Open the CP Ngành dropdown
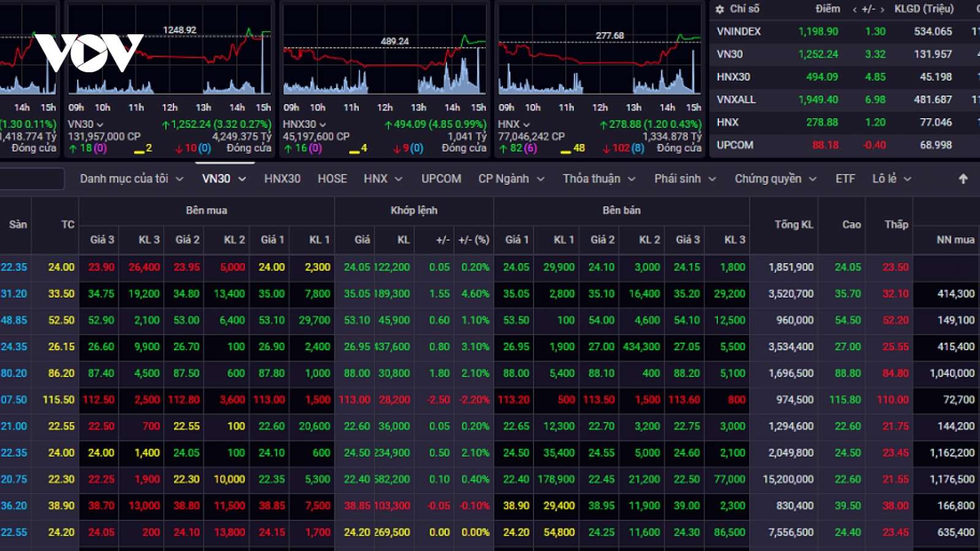Screen dimensions: 980x551 [x=511, y=179]
